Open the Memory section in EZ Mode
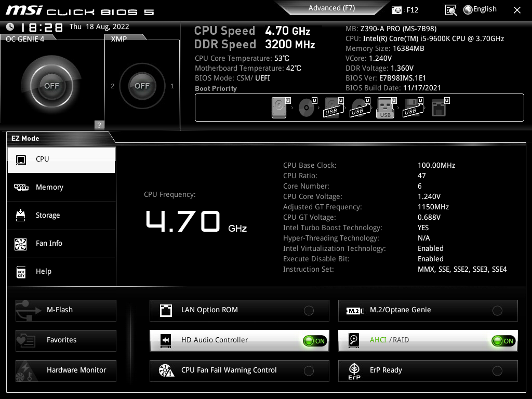The width and height of the screenshot is (532, 399). (61, 187)
